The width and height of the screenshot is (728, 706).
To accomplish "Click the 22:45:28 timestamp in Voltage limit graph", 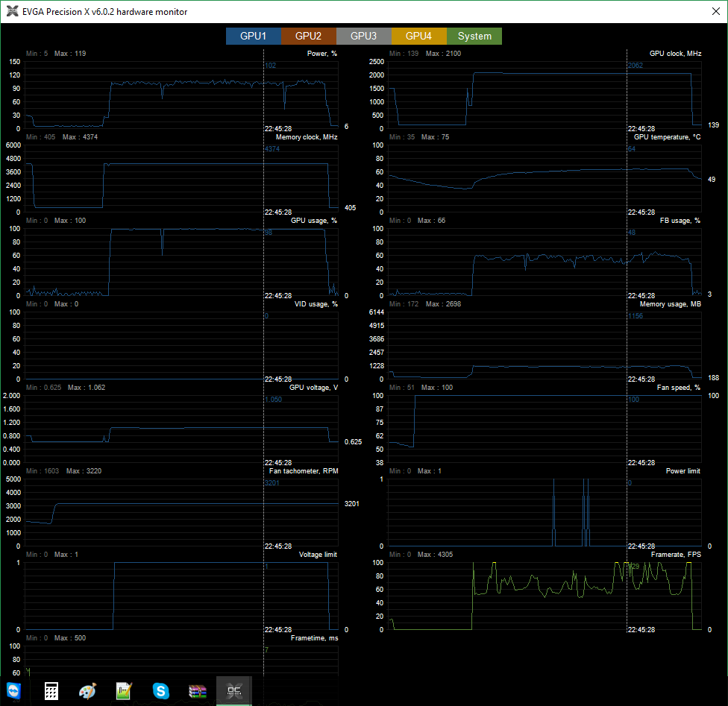I will (278, 630).
